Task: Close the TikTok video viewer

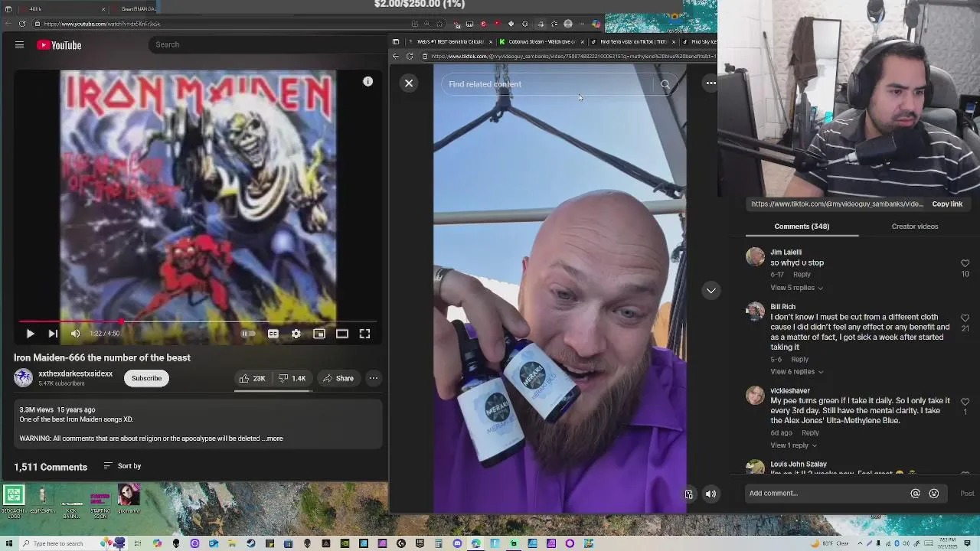Action: click(409, 83)
